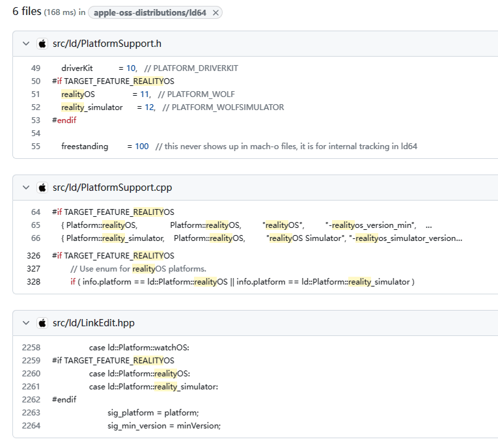498x448 pixels.
Task: Click Apple icon beside LinkEdit.hpp
Action: coord(42,323)
